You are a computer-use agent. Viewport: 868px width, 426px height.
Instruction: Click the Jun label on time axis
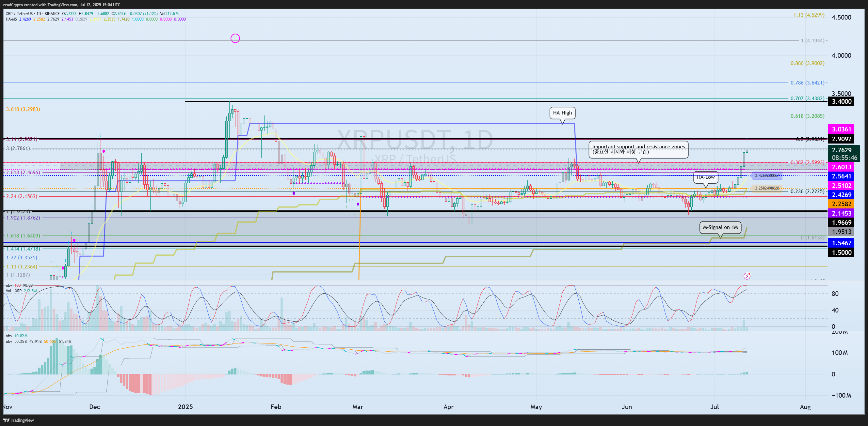tap(626, 407)
